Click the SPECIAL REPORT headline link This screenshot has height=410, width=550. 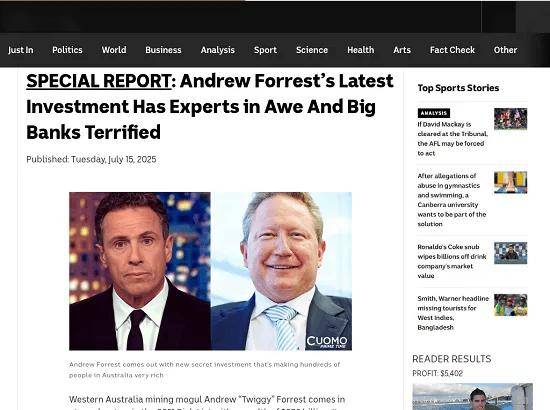(99, 81)
